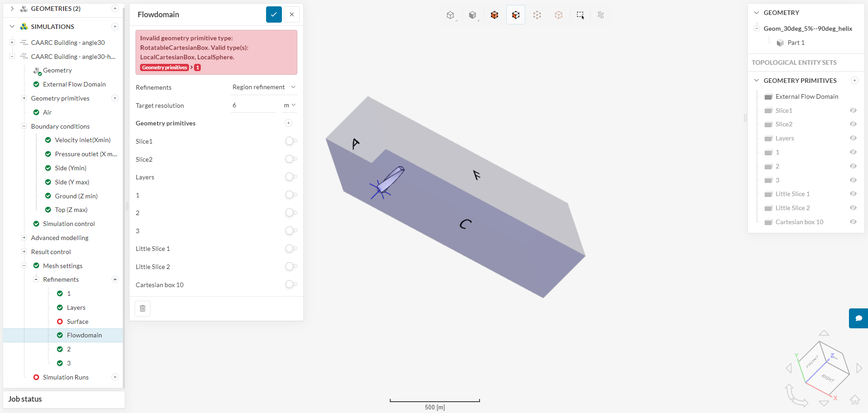Click the red Geometry primitives error tag
The width and height of the screenshot is (868, 413).
(x=165, y=67)
